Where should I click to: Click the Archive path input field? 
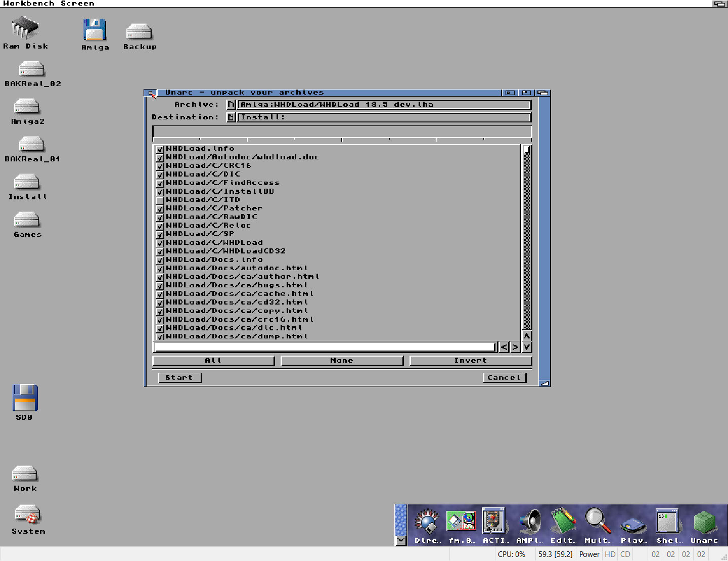384,105
